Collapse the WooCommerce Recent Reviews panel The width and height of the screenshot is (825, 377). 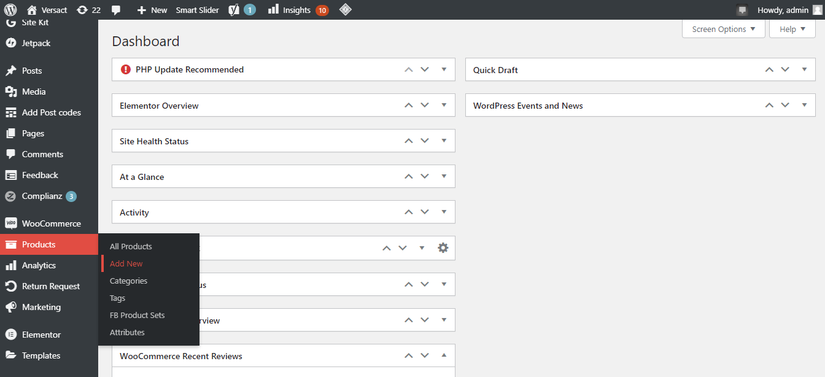(444, 355)
